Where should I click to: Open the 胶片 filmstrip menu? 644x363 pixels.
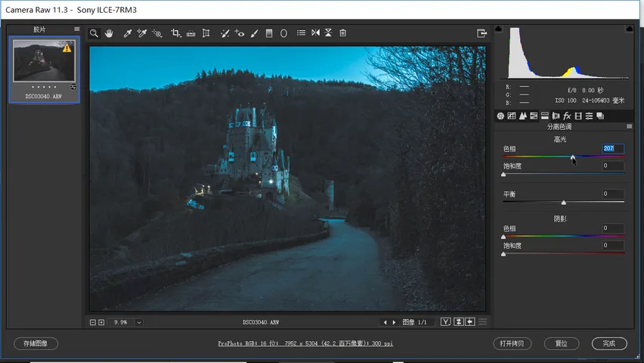[77, 29]
